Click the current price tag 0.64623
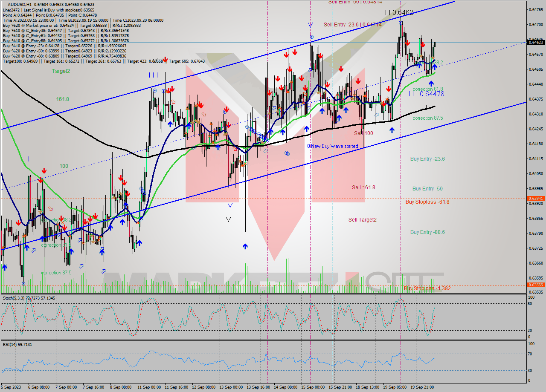546x392 pixels. (536, 42)
